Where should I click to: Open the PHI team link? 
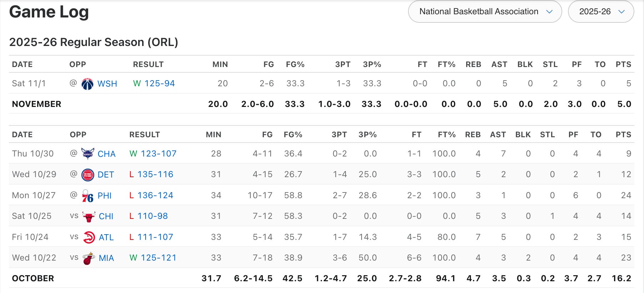105,196
